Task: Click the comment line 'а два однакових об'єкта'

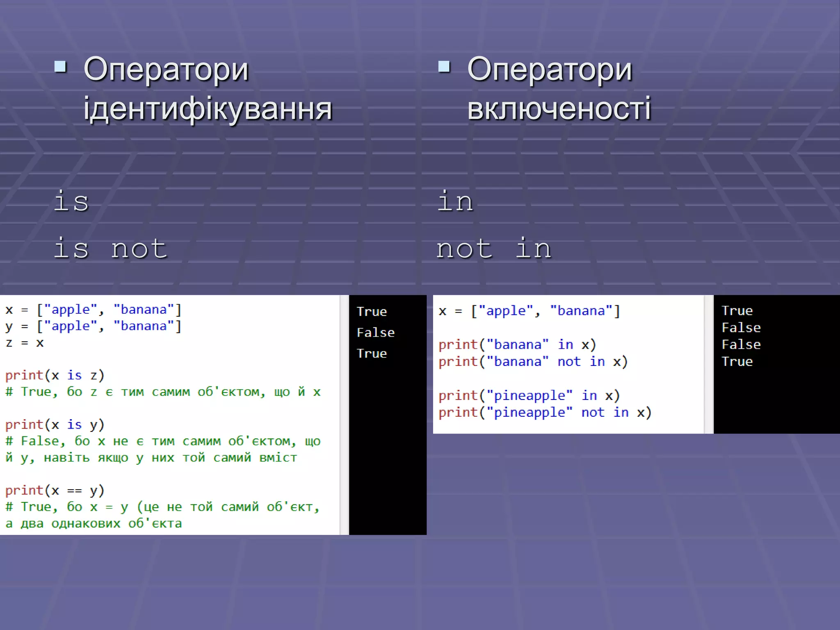Action: click(x=94, y=523)
